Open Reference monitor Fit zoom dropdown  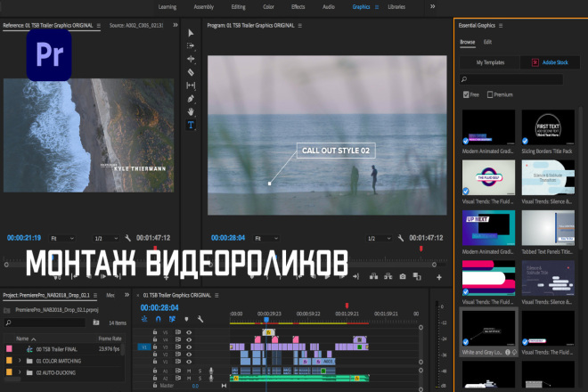click(x=61, y=238)
